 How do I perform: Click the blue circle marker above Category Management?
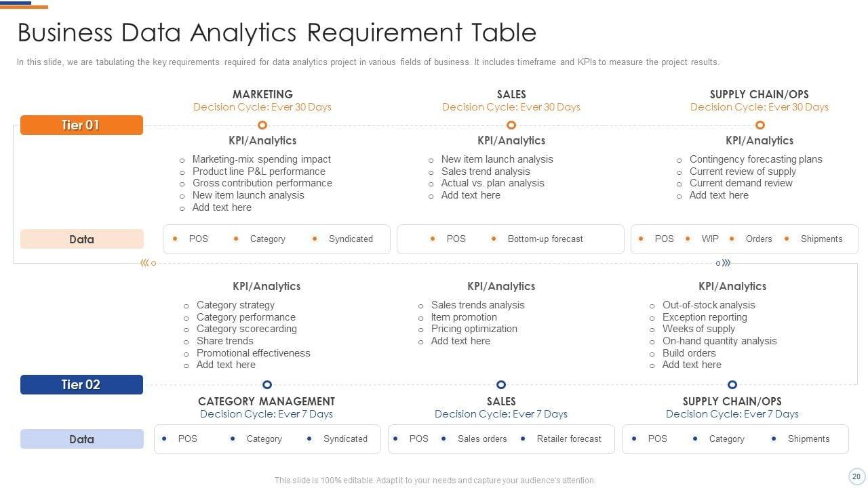[x=267, y=384]
